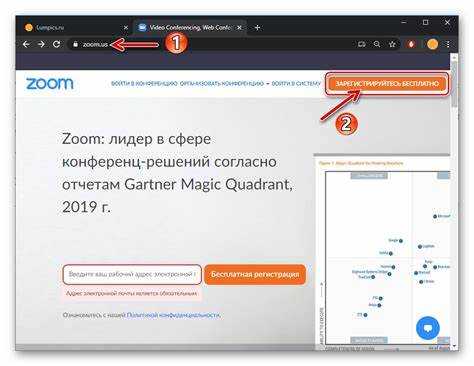Go back with the browser back arrow
This screenshot has width=474, height=366.
click(26, 44)
